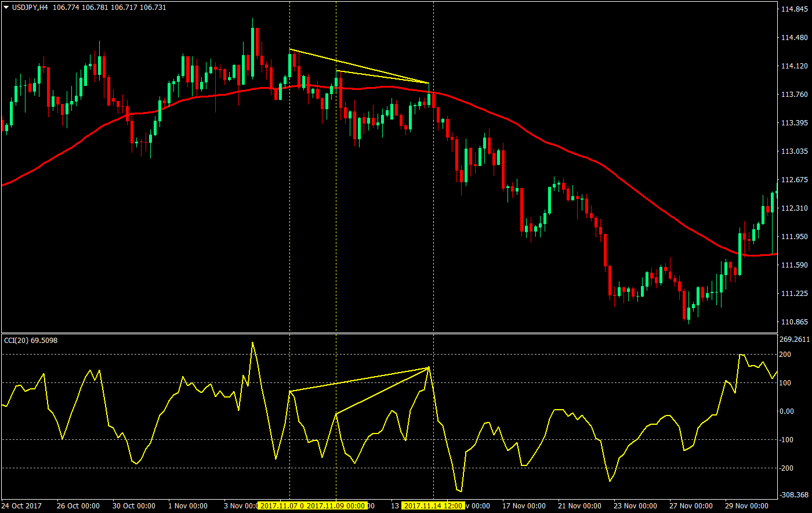Click the USDJPY,H4 chart symbol label

(x=30, y=7)
